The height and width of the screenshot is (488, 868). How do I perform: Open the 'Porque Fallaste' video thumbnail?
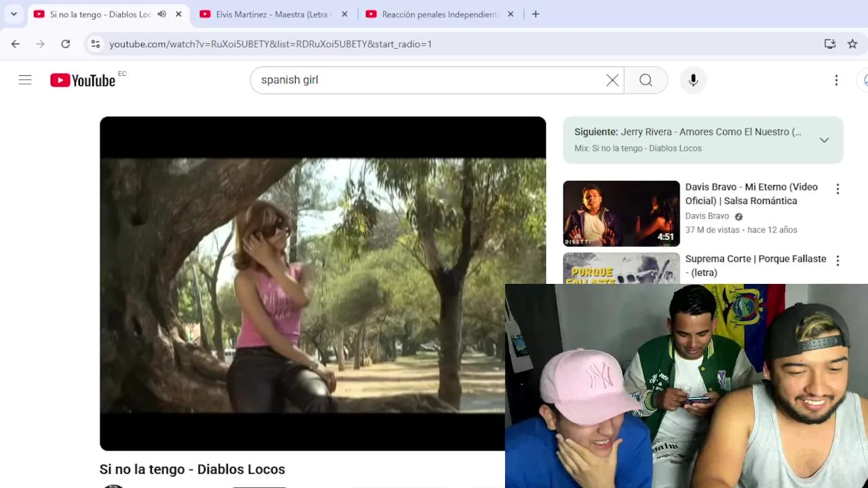621,268
